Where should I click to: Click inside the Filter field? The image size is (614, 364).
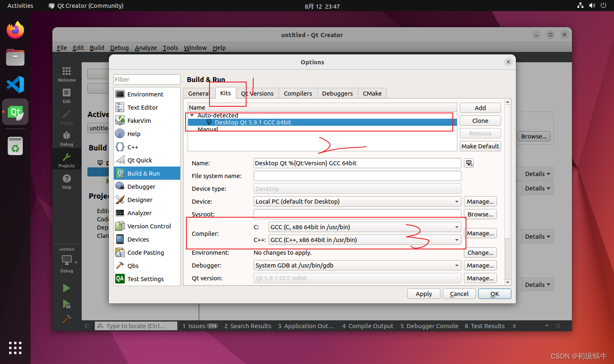pyautogui.click(x=147, y=79)
